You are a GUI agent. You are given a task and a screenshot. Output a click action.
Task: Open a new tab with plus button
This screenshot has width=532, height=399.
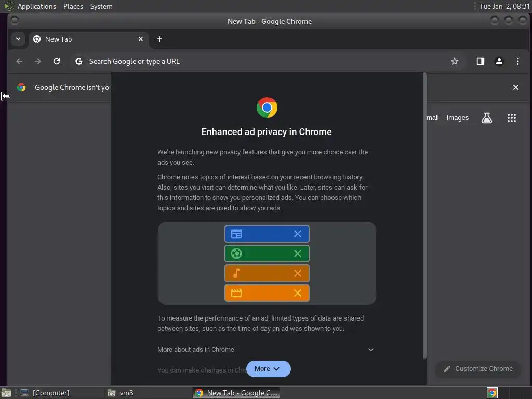159,39
